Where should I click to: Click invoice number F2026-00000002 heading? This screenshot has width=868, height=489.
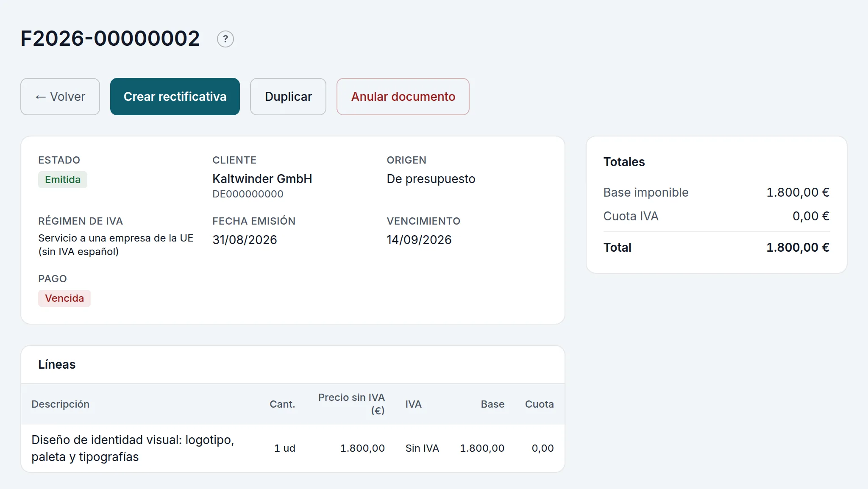(110, 39)
